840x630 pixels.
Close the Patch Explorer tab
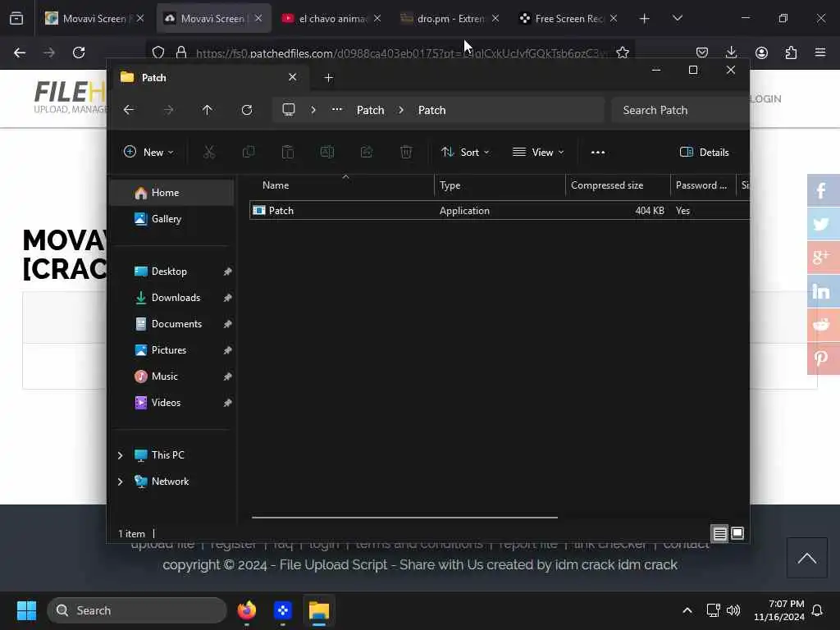[293, 78]
